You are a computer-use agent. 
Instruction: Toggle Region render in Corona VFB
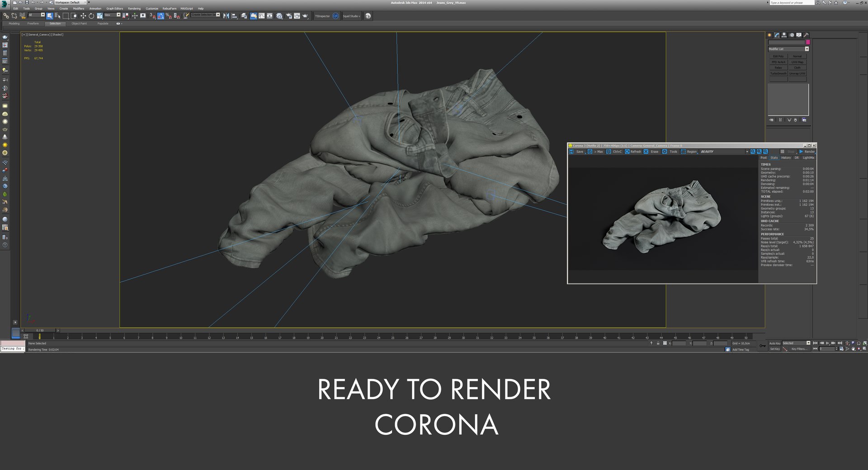pyautogui.click(x=689, y=152)
